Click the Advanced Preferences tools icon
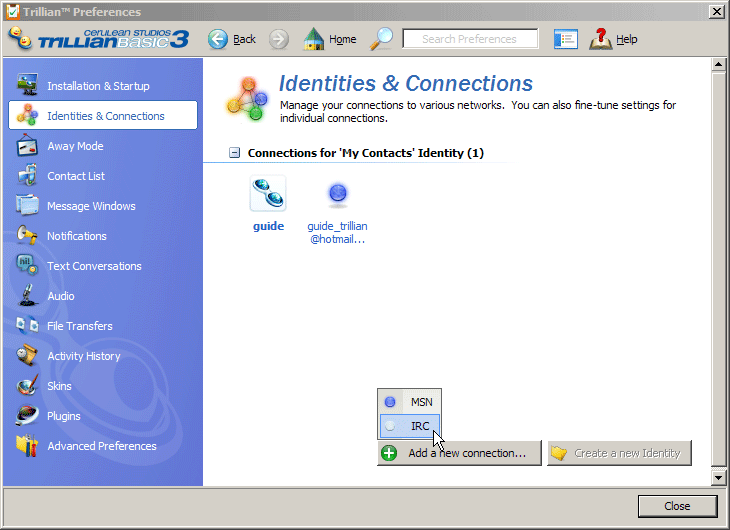Screen dimensions: 730x530 (x=27, y=445)
